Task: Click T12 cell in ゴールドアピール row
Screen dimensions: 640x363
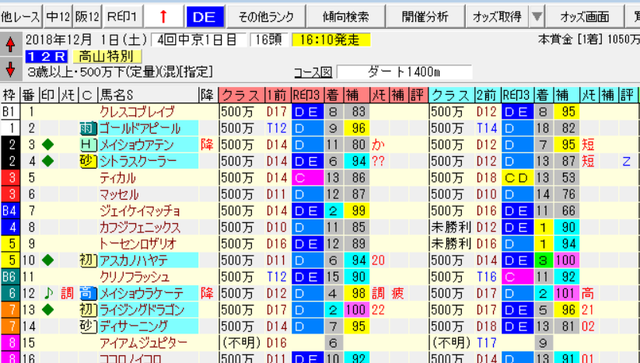Action: (277, 129)
